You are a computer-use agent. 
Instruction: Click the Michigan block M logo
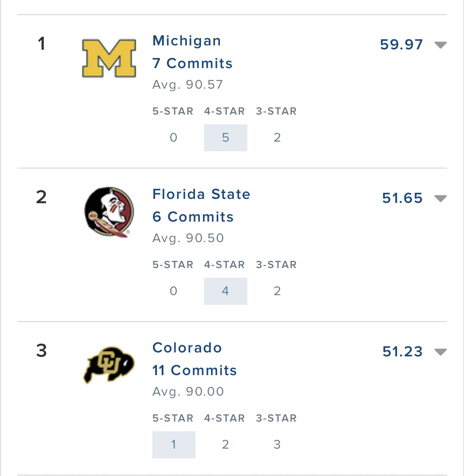coord(109,58)
